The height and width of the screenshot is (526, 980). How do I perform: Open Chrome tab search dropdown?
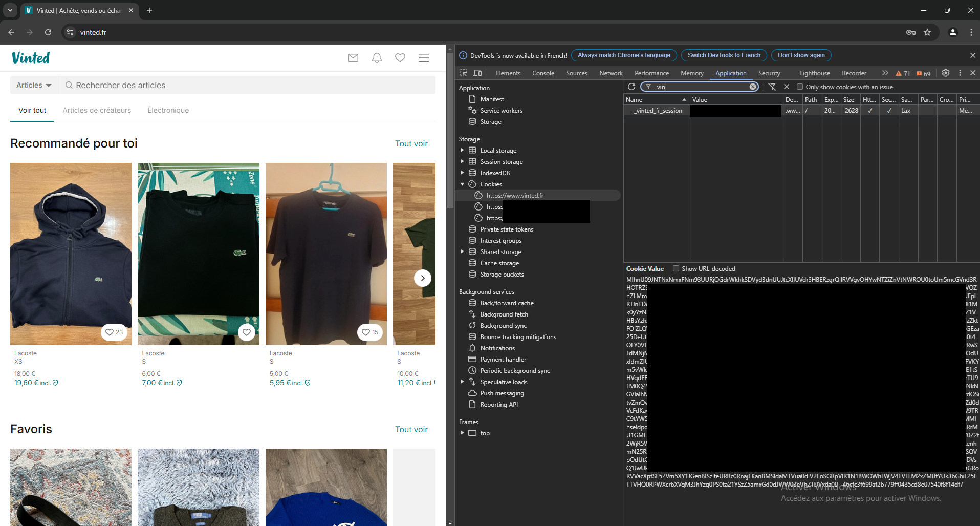click(x=10, y=10)
